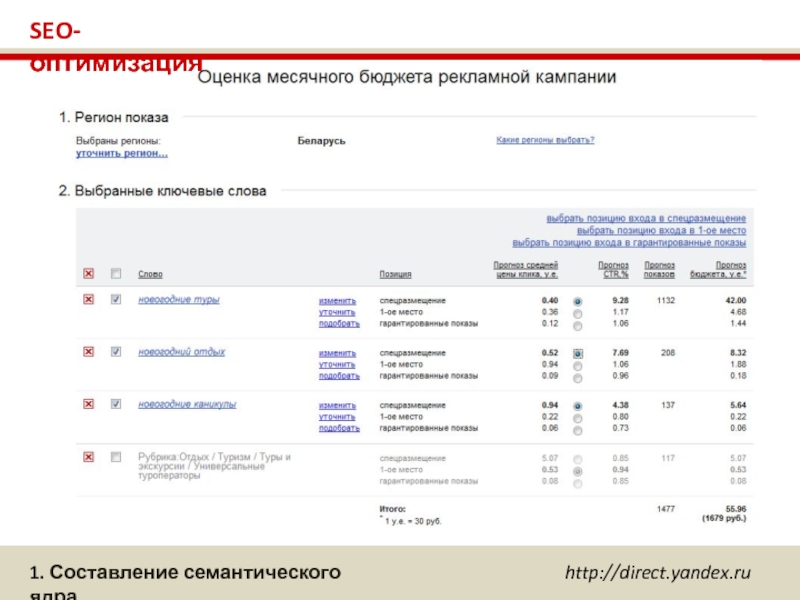The image size is (800, 600).
Task: Toggle the select-all checkbox in table header
Action: point(116,274)
